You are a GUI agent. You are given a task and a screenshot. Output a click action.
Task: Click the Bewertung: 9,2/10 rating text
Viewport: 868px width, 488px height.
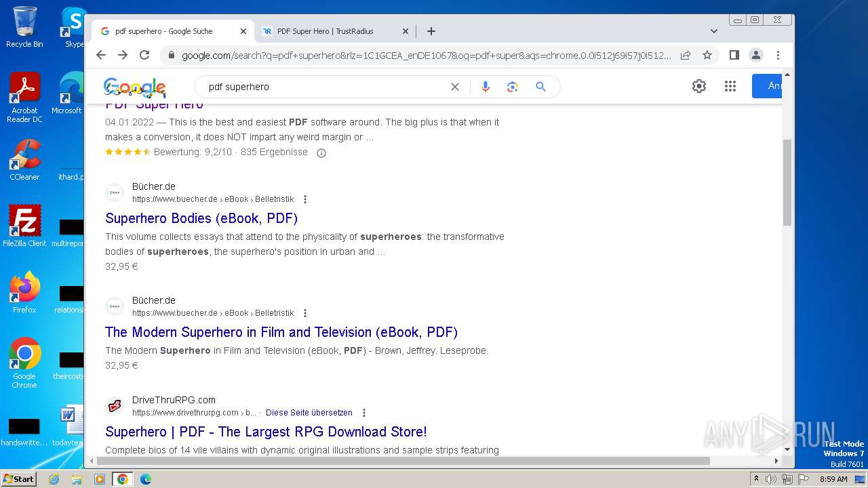[193, 152]
